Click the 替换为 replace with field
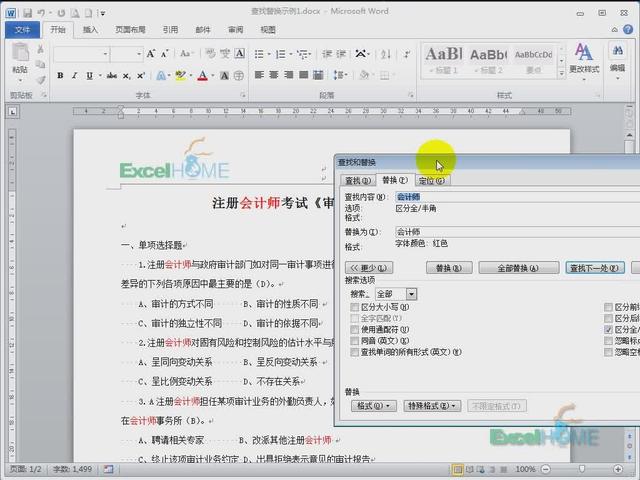Image resolution: width=640 pixels, height=480 pixels. tap(518, 232)
